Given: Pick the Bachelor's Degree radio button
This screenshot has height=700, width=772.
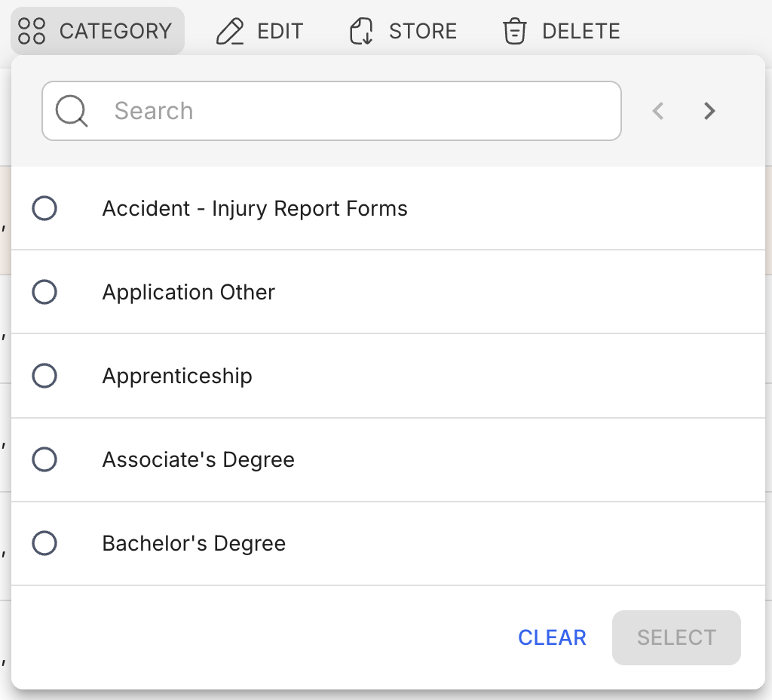Looking at the screenshot, I should [44, 543].
